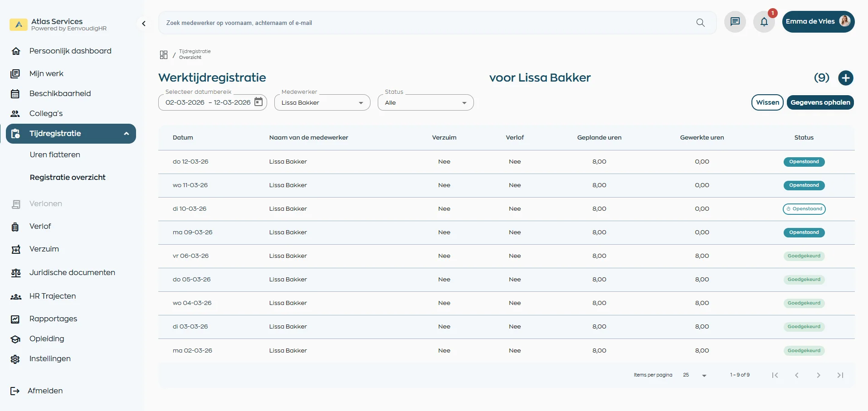Open the date range calendar picker
This screenshot has height=411, width=868.
pos(258,102)
